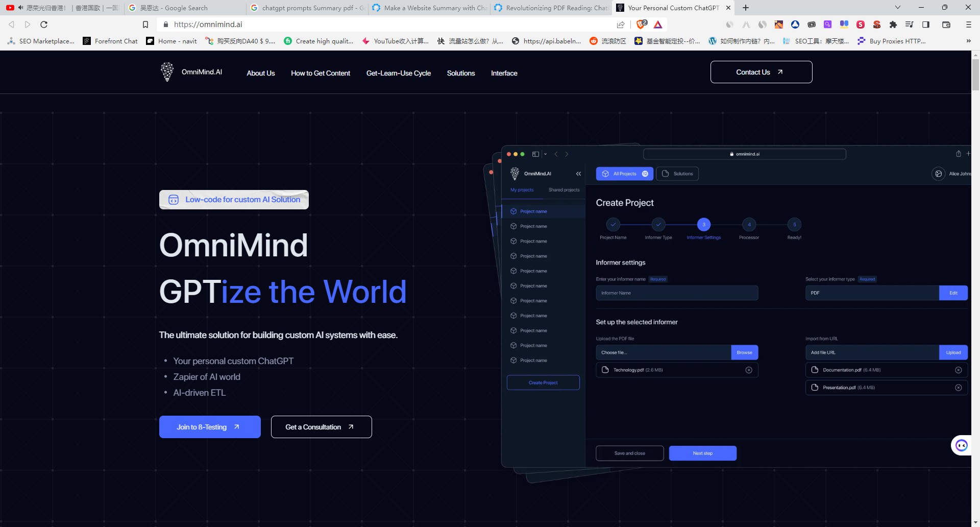Select the All Projects cube icon
This screenshot has height=527, width=980.
point(605,174)
